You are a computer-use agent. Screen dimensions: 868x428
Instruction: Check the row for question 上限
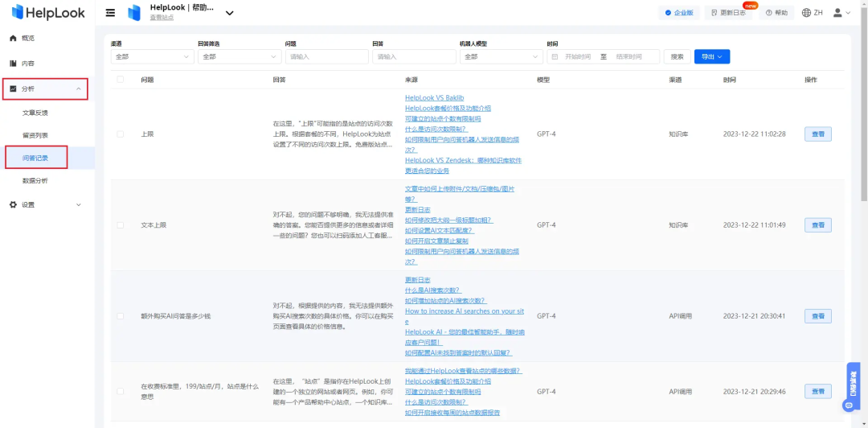coord(120,134)
